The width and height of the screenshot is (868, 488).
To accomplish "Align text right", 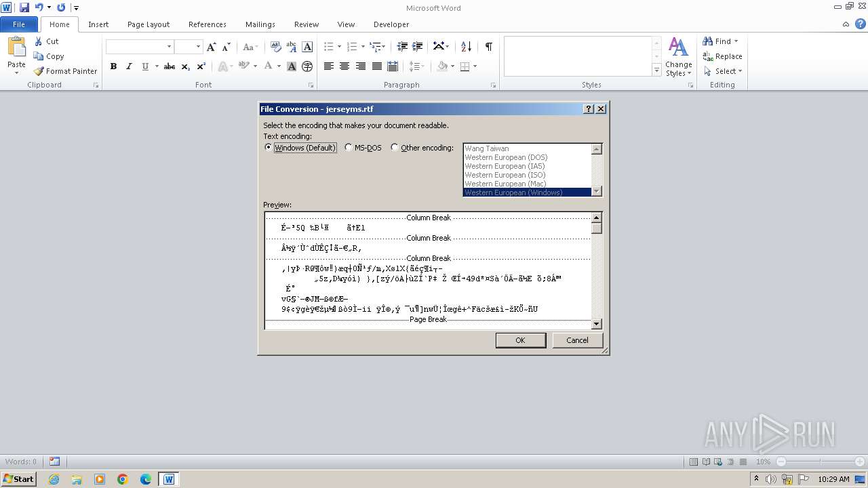I will click(361, 66).
